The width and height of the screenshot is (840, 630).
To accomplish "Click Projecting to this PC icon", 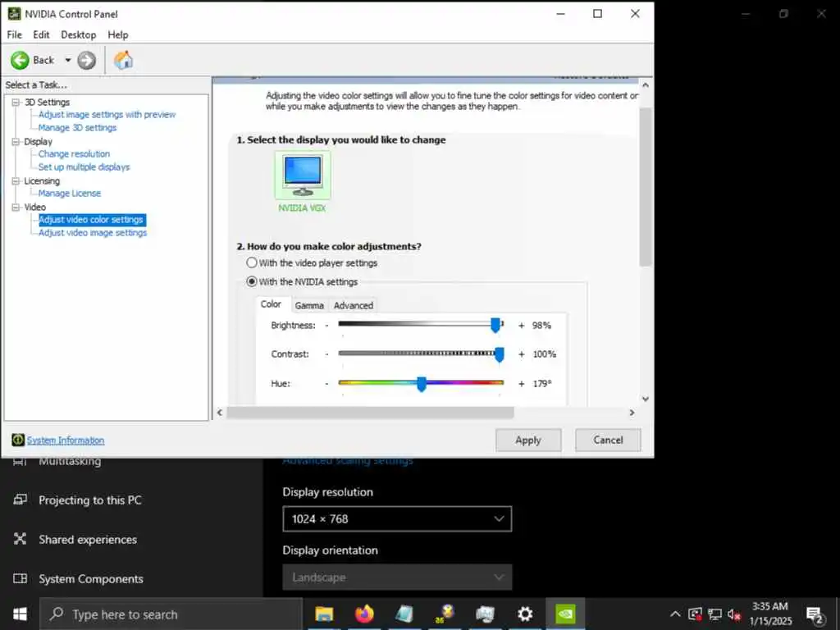I will coord(20,500).
